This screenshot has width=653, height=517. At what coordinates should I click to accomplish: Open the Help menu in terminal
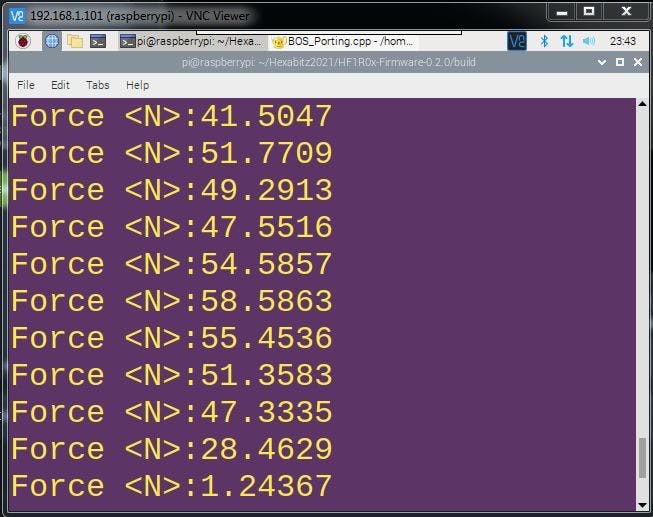point(137,85)
